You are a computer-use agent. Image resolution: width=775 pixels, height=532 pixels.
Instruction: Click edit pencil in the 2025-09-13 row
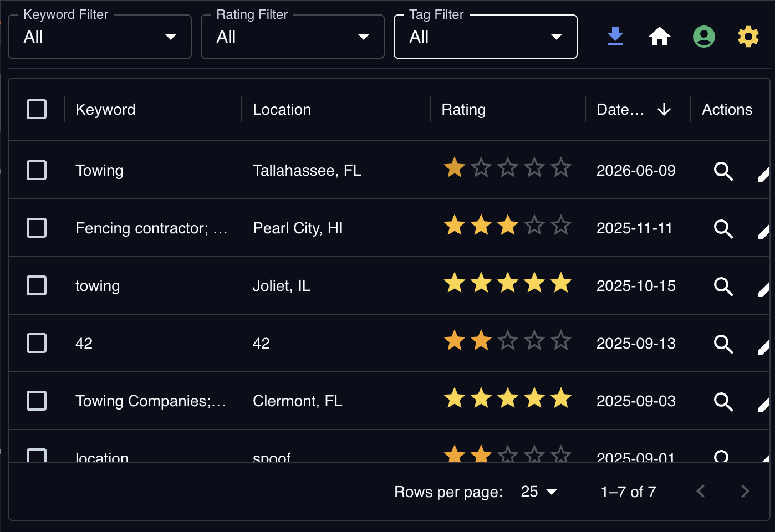(764, 347)
